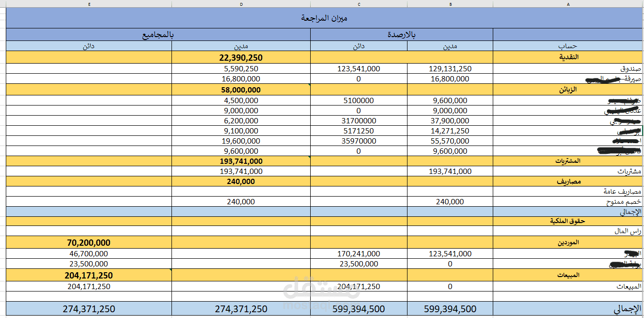Click the مصاريف category cell
Screen dimensions: 644x318
click(x=568, y=182)
